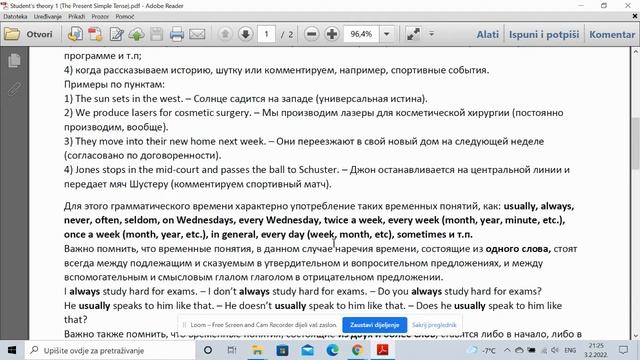640x360 pixels.
Task: Click the 96,4% zoom level field
Action: [x=361, y=34]
